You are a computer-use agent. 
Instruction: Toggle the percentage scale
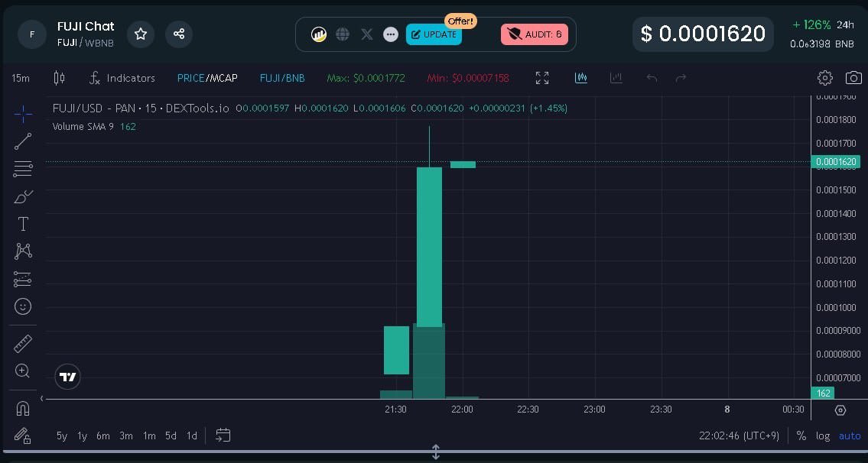801,436
